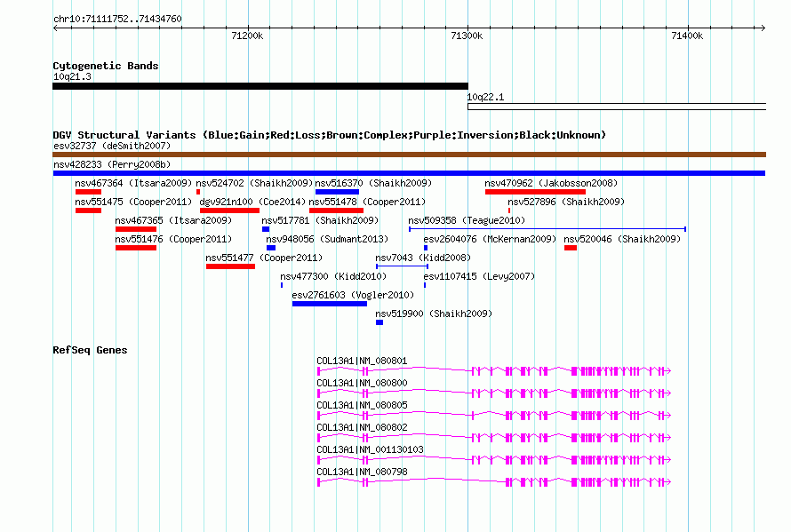Screen dimensions: 791x532
Task: Open the esv1107415 (Levy2007) label
Action: pos(479,276)
